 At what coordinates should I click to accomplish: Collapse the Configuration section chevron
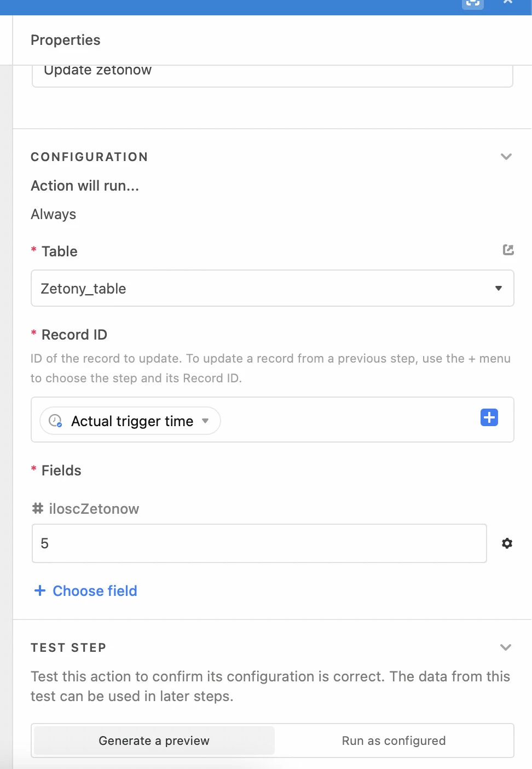[x=506, y=157]
